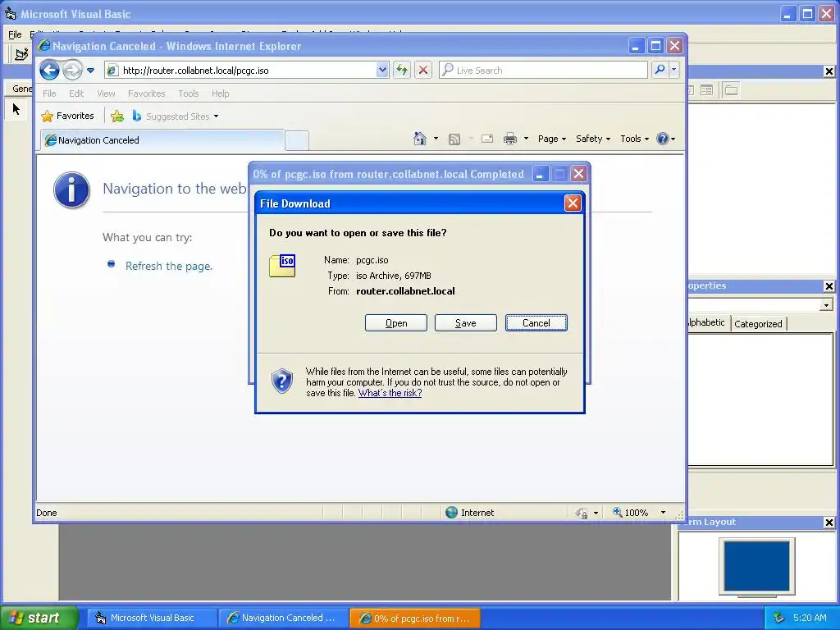This screenshot has width=840, height=630.
Task: Open the Suggested Sites dropdown
Action: point(176,116)
